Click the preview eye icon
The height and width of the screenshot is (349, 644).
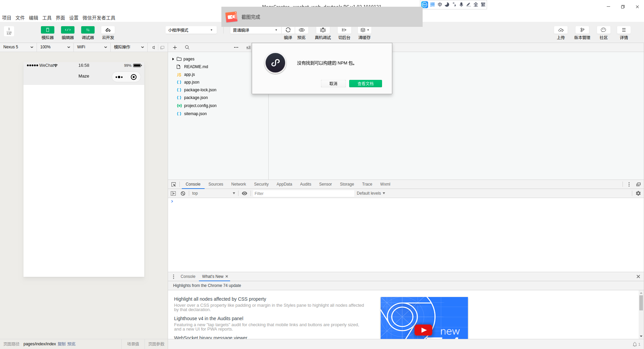pyautogui.click(x=302, y=30)
